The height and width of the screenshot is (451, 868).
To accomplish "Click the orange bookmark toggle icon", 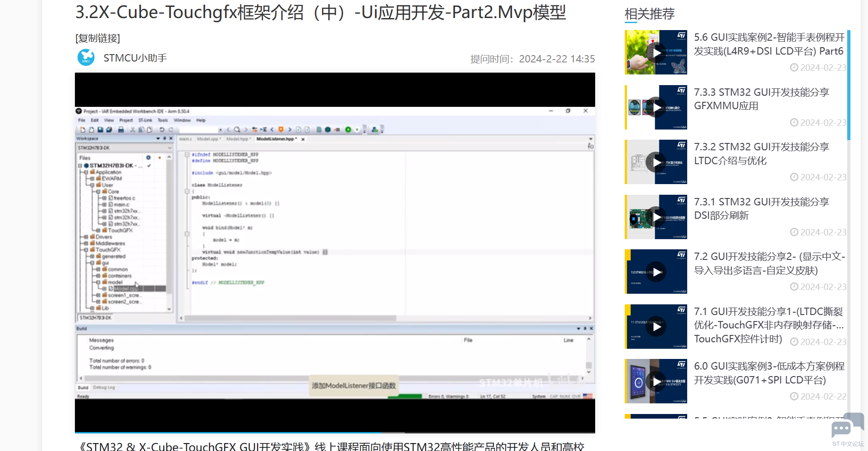I will (281, 130).
